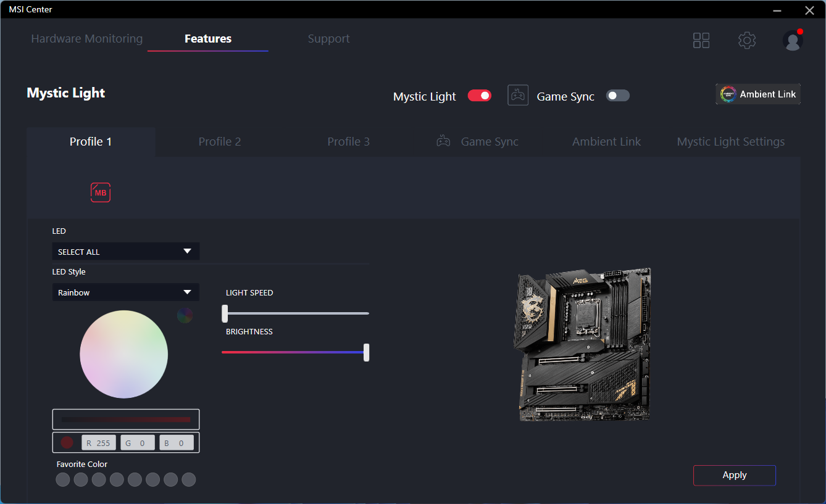Click the B value field

pos(177,443)
